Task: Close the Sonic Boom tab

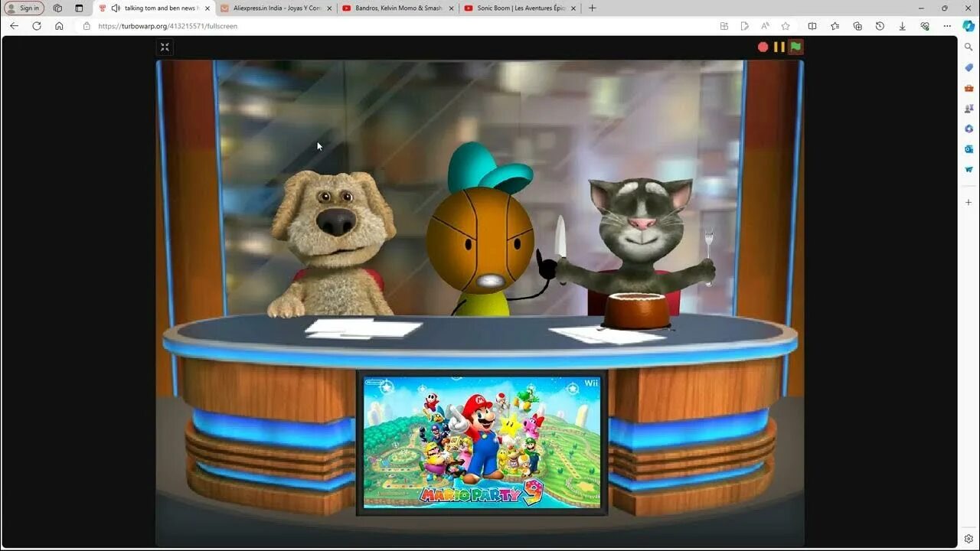Action: (573, 8)
